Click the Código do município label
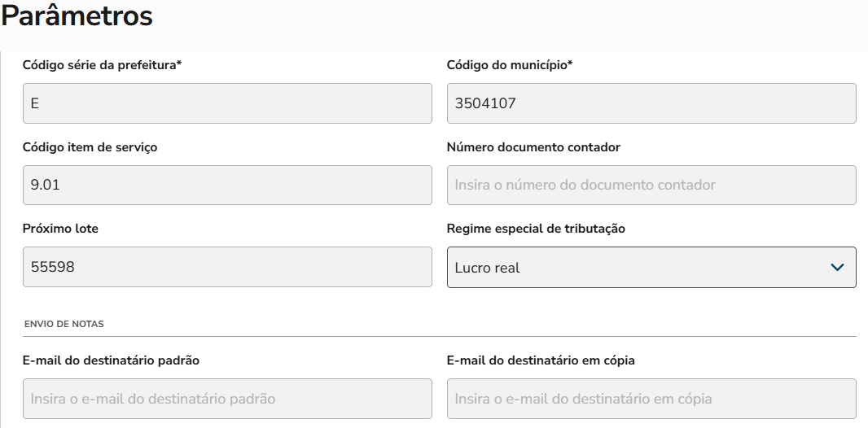The width and height of the screenshot is (868, 428). 510,65
